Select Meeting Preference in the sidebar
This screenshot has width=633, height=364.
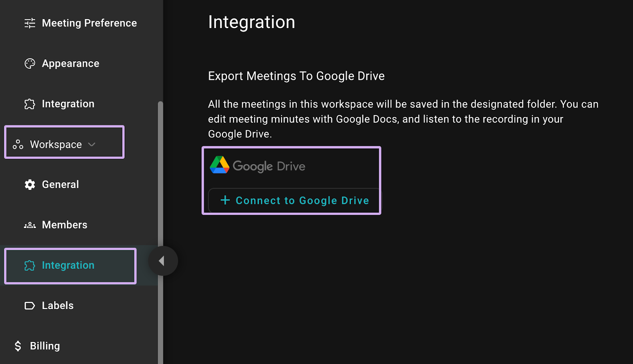89,23
